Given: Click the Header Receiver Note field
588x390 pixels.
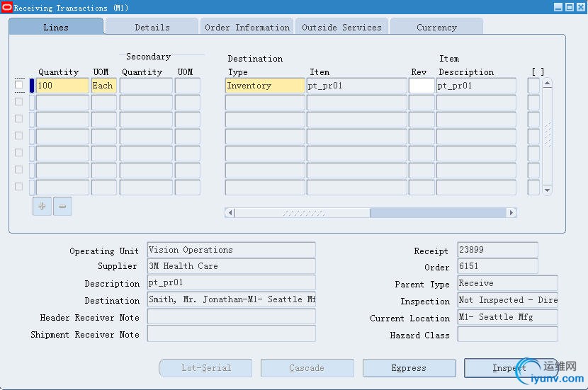Looking at the screenshot, I should (232, 317).
